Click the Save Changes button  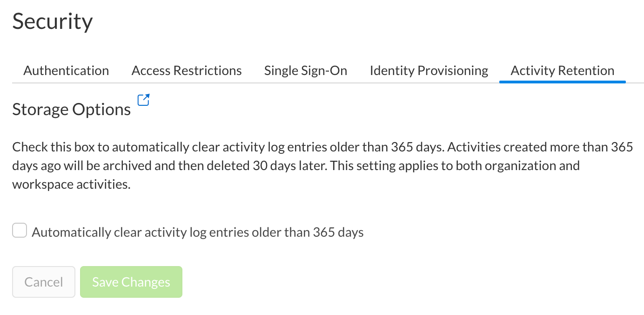131,281
